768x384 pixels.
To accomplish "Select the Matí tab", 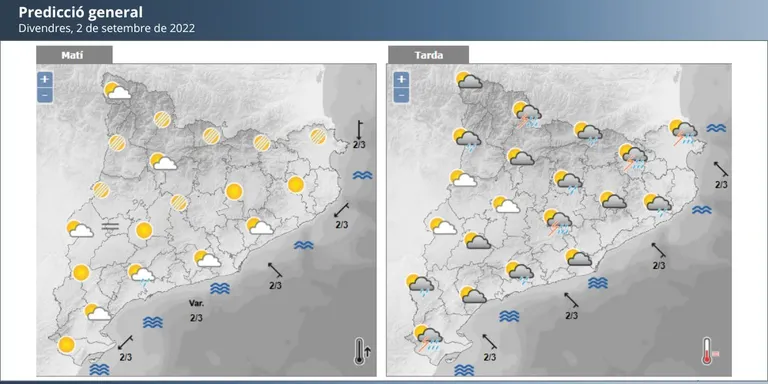I will pos(74,55).
